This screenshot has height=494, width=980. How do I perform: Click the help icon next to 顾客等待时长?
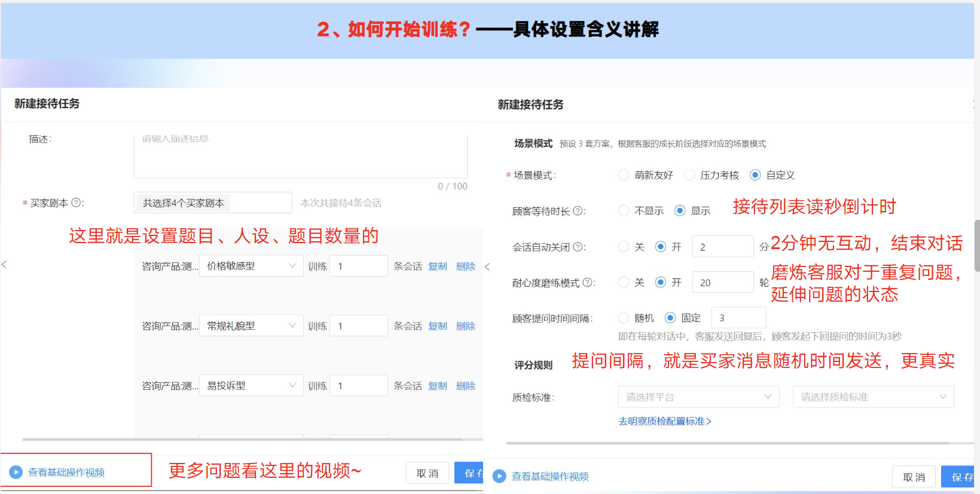coord(578,211)
